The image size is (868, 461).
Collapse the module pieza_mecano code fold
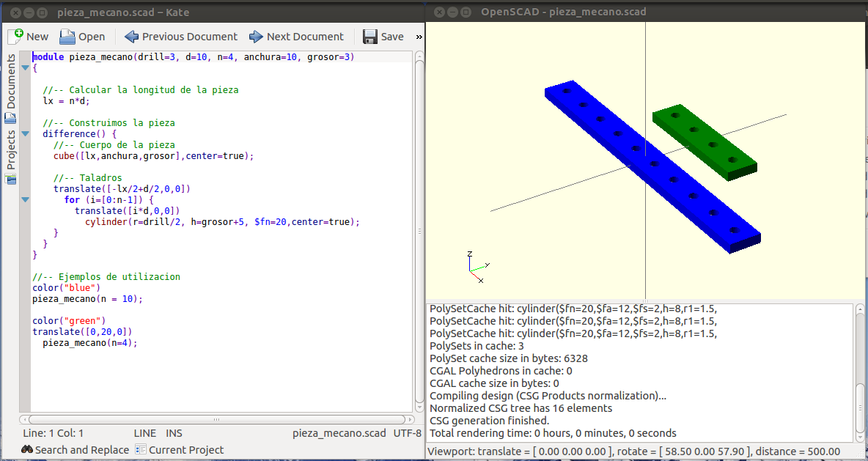pos(25,67)
